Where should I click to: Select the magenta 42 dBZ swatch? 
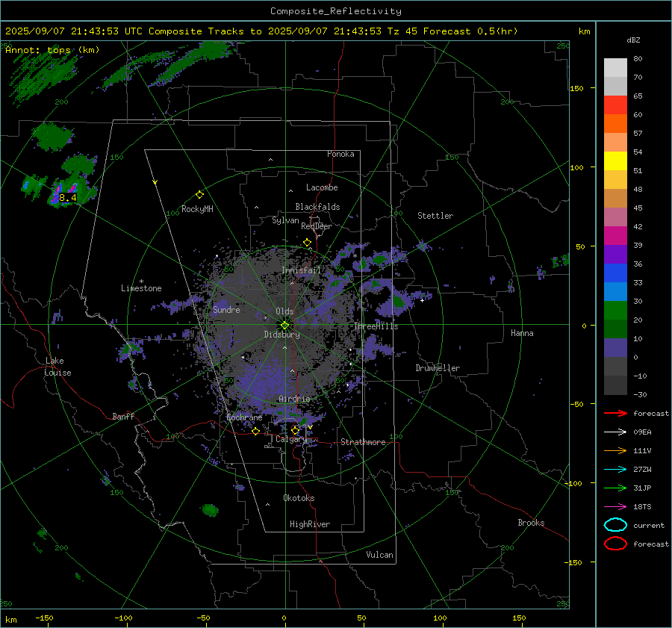615,235
